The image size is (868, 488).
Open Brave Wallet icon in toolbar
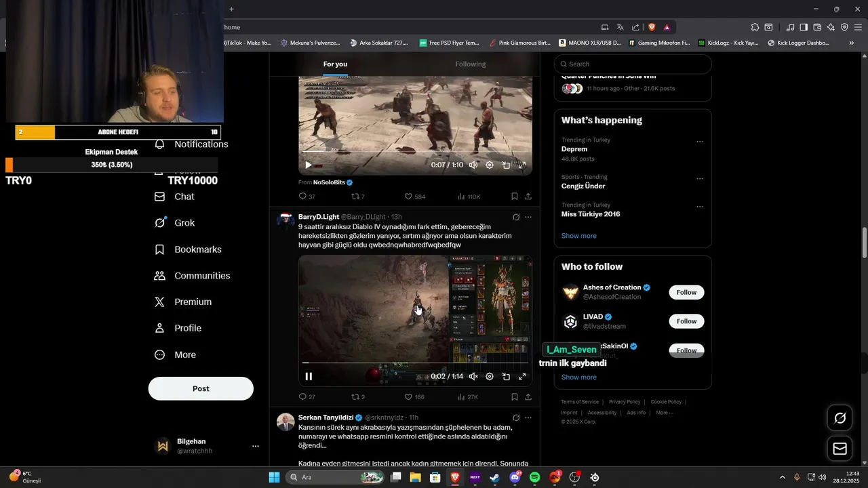coord(817,27)
